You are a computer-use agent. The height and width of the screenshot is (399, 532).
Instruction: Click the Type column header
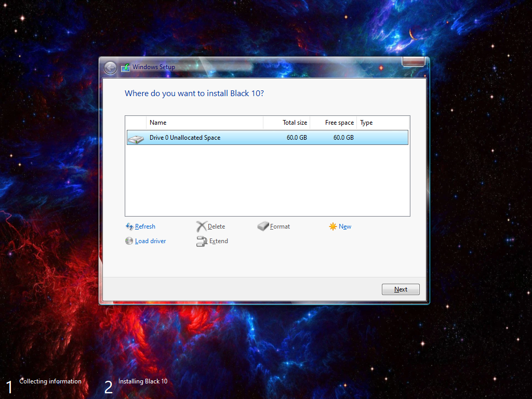[x=383, y=123]
